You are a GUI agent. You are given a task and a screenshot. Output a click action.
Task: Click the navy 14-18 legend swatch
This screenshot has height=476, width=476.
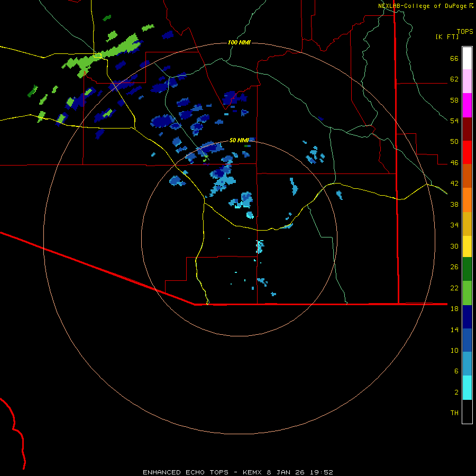[x=467, y=317]
